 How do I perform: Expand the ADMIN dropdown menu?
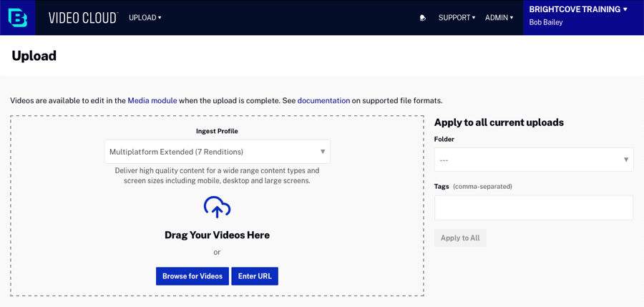pyautogui.click(x=499, y=18)
